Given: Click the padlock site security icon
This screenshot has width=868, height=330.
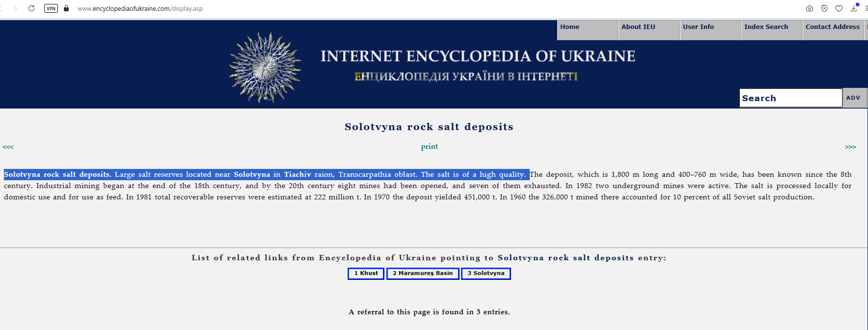Looking at the screenshot, I should (x=66, y=8).
